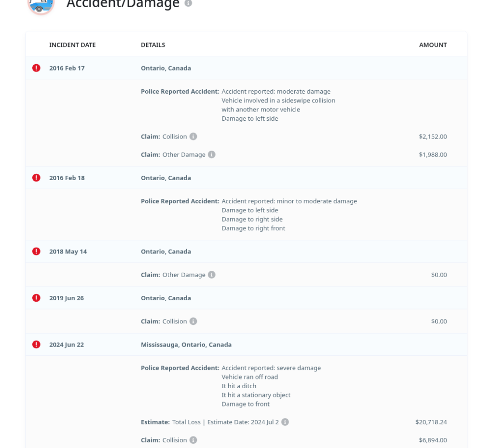Viewport: 494px width, 448px height.
Task: Click the 2016 Feb 18 incident date
Action: tap(67, 178)
